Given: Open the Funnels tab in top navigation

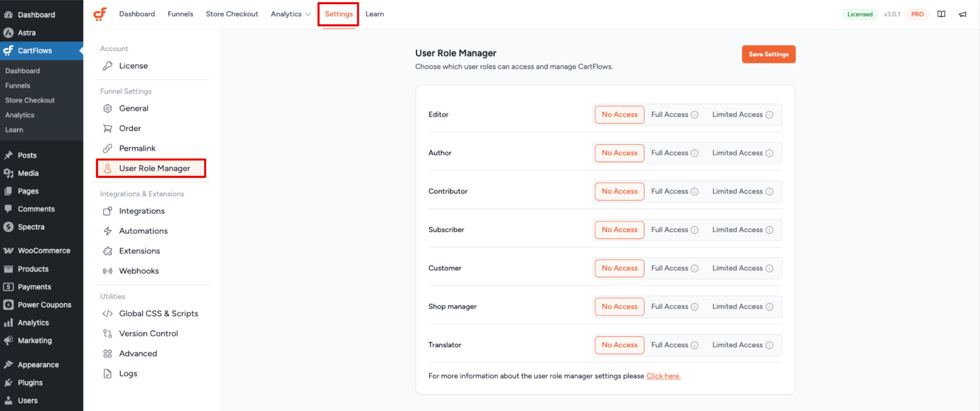Looking at the screenshot, I should (180, 14).
